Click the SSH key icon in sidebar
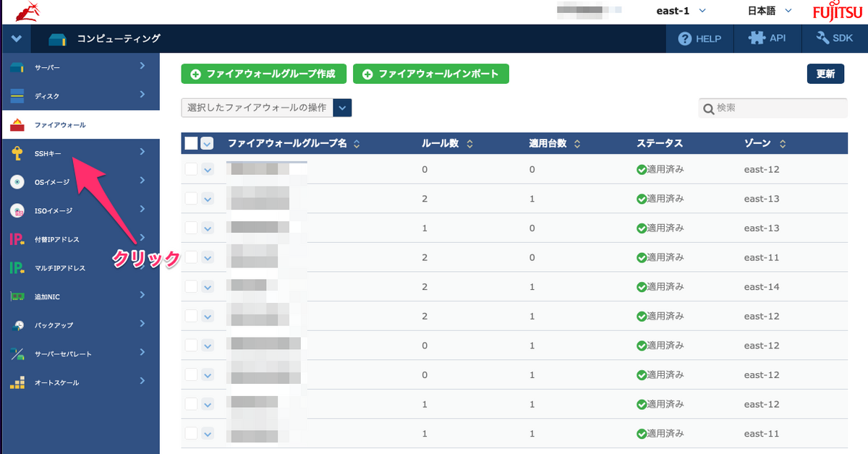 coord(17,153)
